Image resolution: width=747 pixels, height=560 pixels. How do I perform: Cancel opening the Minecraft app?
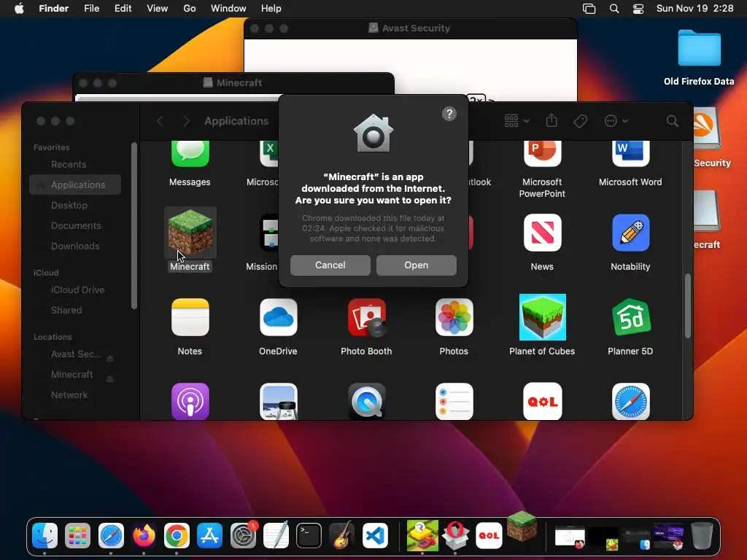330,265
